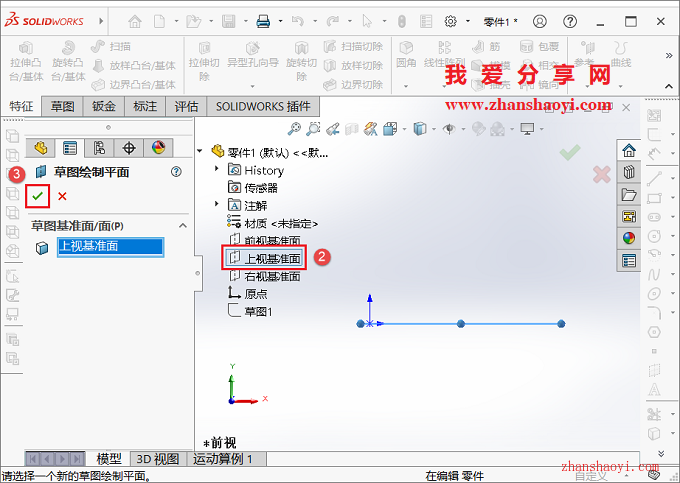The height and width of the screenshot is (483, 680).
Task: Open Options gear icon
Action: click(x=451, y=21)
